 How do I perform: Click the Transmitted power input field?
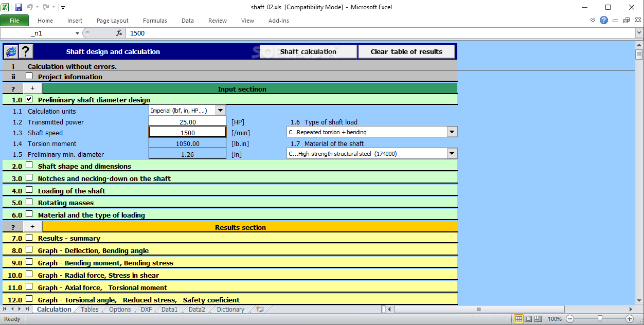187,122
